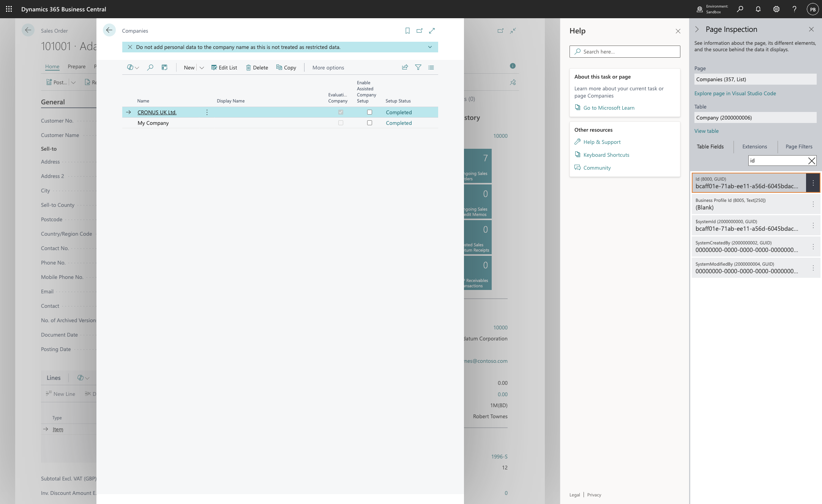Click the Delete button in Companies
The image size is (822, 504).
pyautogui.click(x=257, y=68)
